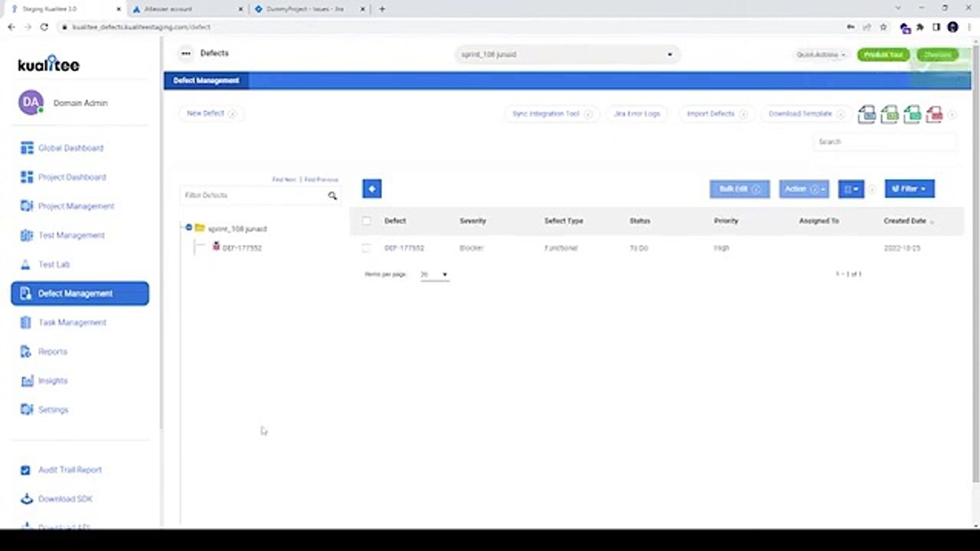Click browser reload icon

44,27
